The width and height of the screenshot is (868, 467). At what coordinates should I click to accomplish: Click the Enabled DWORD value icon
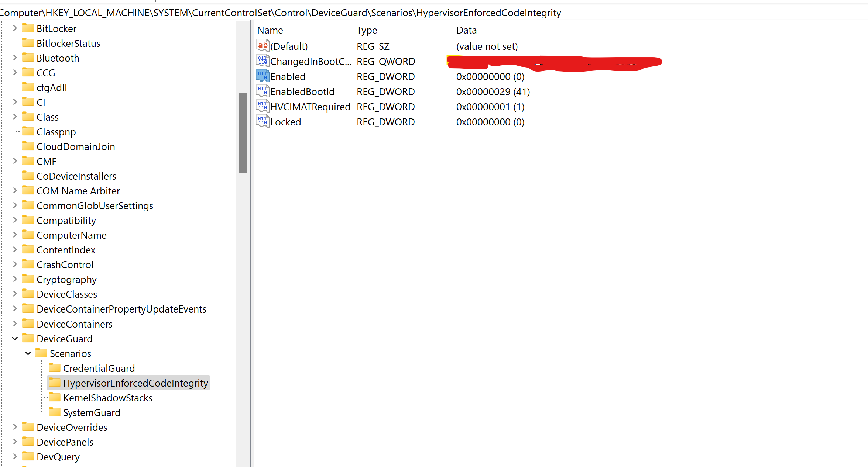pos(263,76)
